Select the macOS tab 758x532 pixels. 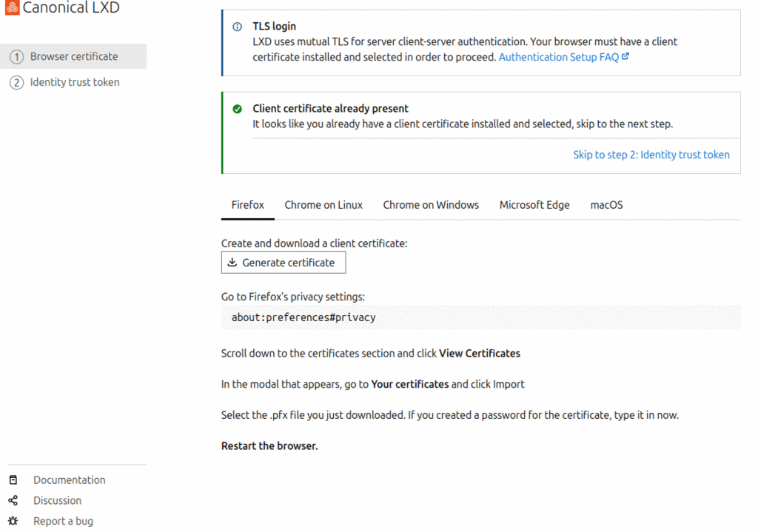click(606, 205)
